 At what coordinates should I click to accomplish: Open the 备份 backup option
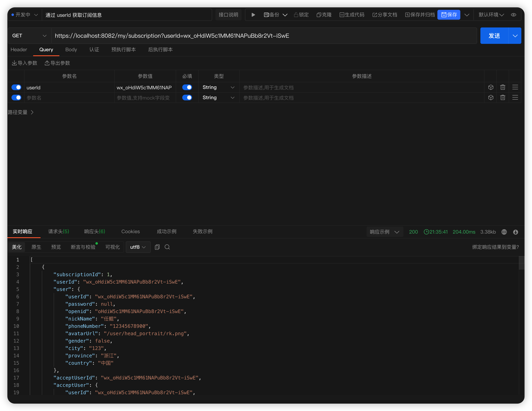point(272,15)
